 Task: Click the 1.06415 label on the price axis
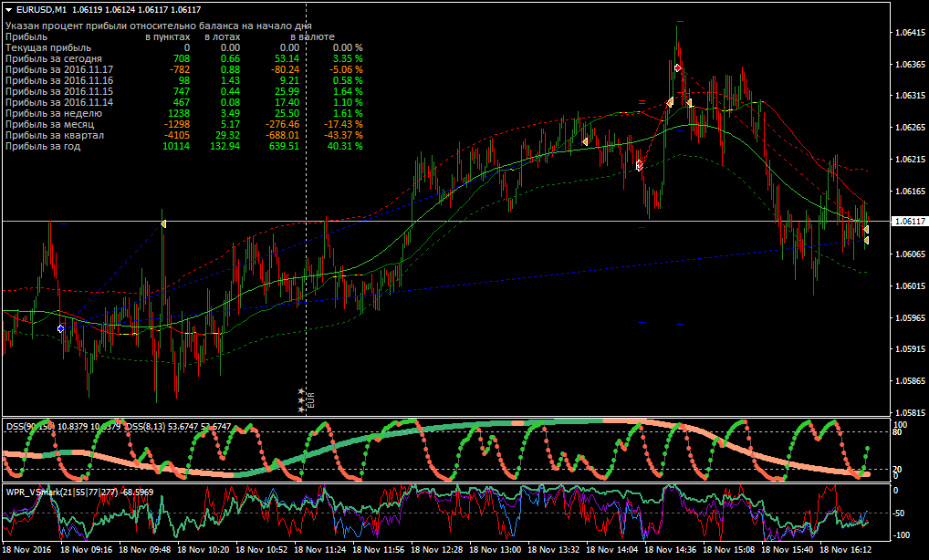click(x=911, y=32)
